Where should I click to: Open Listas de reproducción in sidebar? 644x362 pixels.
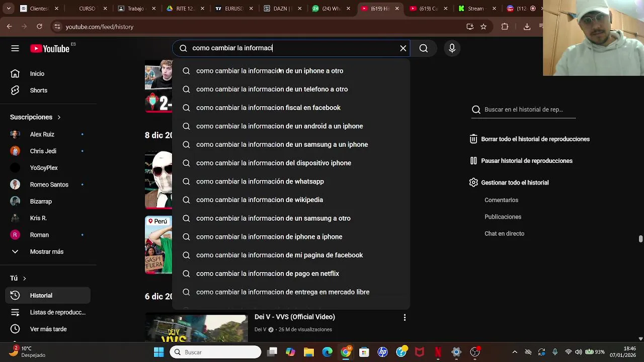pos(48,312)
